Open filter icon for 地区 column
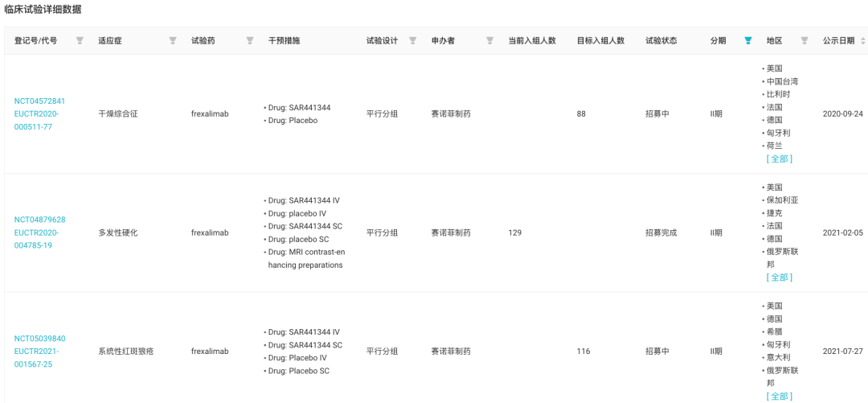Viewport: 868px width, 403px height. tap(805, 40)
